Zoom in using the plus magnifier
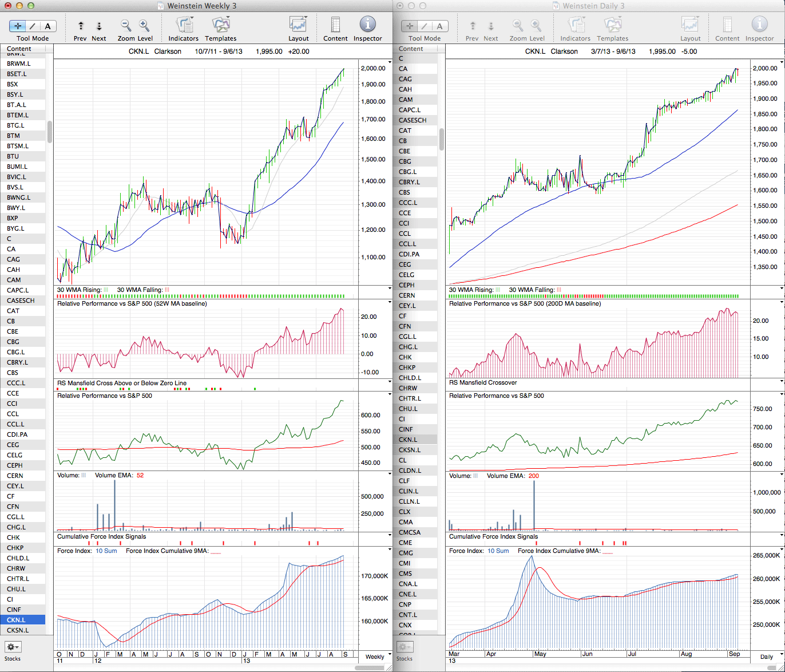This screenshot has width=785, height=672. click(144, 26)
